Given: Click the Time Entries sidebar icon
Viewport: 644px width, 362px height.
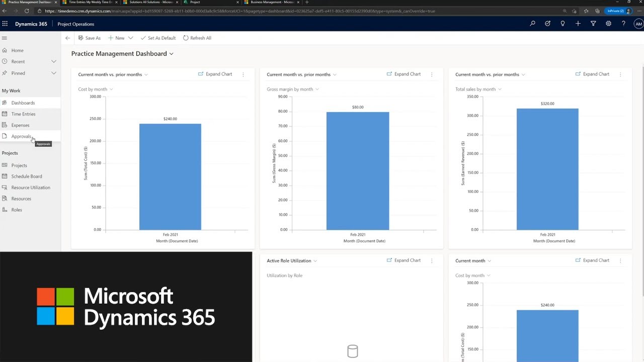Looking at the screenshot, I should tap(5, 114).
